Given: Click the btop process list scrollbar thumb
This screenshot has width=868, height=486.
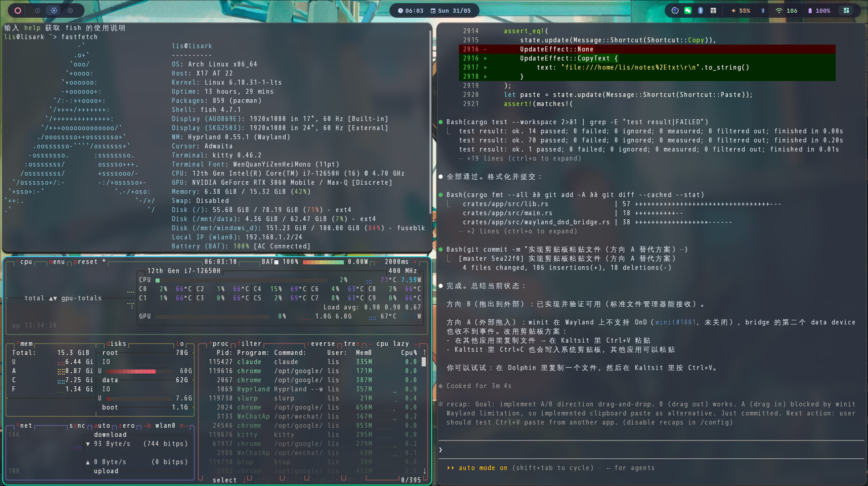Looking at the screenshot, I should (424, 362).
